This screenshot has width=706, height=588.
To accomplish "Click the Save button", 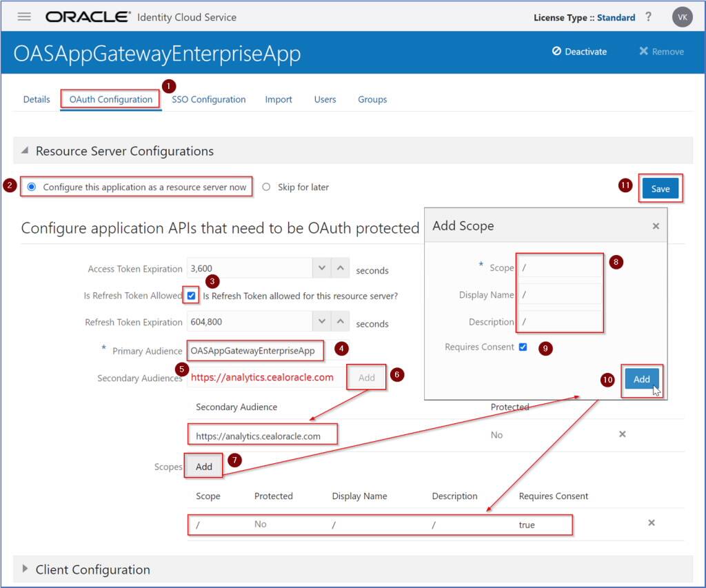I will point(660,187).
